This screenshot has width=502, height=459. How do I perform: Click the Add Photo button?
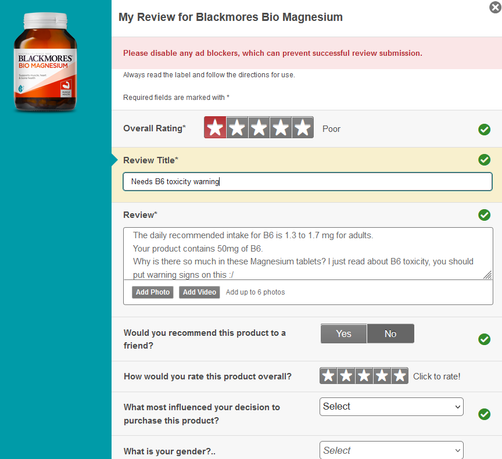(153, 292)
